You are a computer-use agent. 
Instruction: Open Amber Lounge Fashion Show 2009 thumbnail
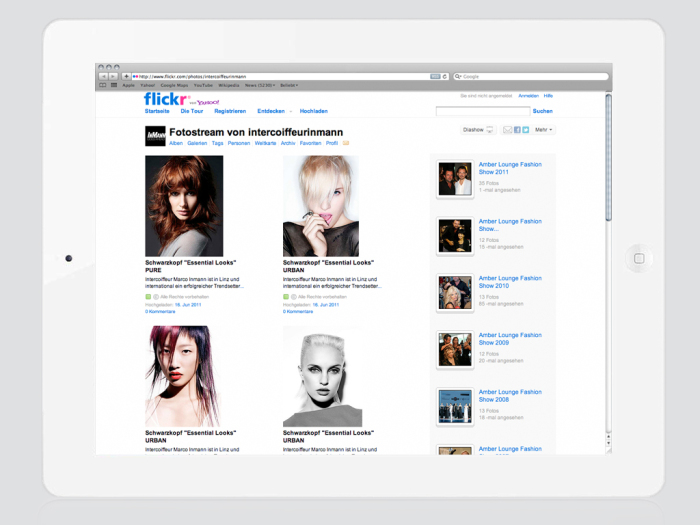(455, 350)
